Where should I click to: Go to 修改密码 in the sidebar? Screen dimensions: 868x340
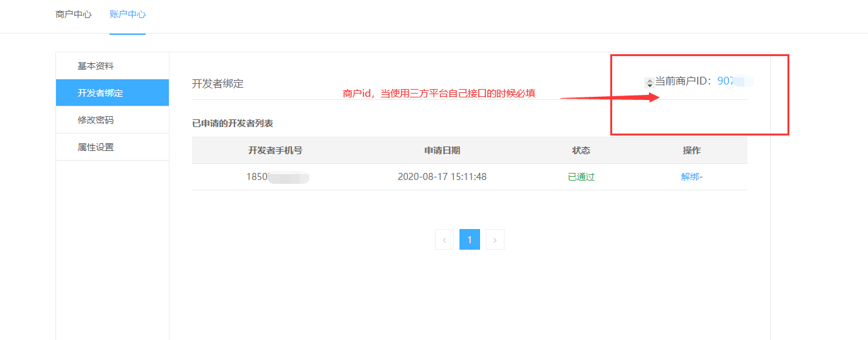pos(95,120)
